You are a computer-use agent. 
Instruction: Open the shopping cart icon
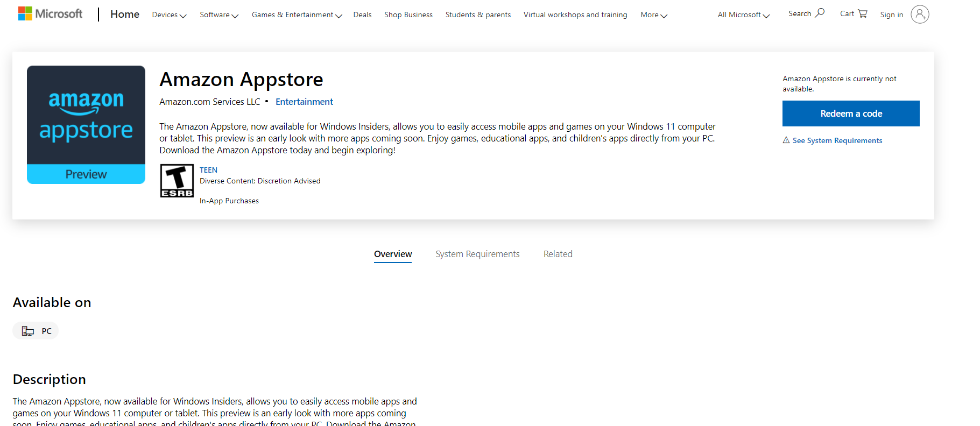click(863, 13)
